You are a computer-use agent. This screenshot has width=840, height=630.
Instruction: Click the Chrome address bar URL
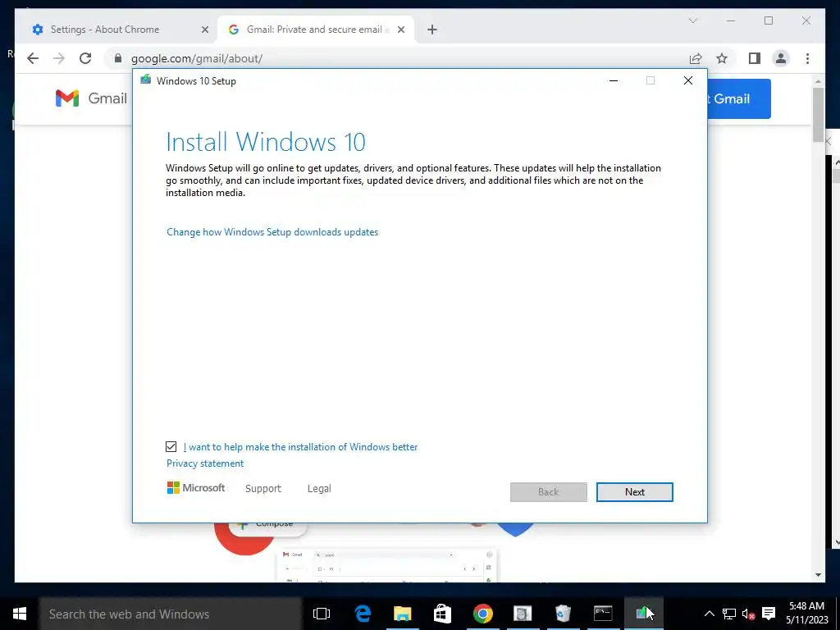click(x=197, y=59)
